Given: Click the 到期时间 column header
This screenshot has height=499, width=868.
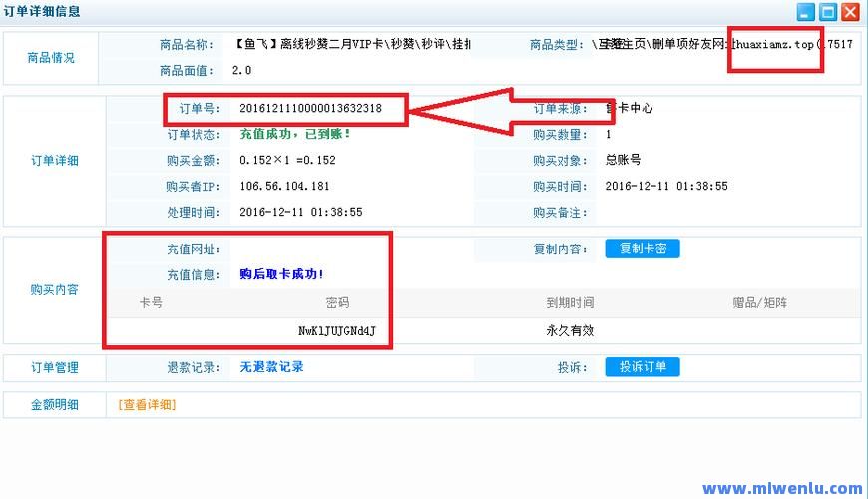Looking at the screenshot, I should coord(570,303).
